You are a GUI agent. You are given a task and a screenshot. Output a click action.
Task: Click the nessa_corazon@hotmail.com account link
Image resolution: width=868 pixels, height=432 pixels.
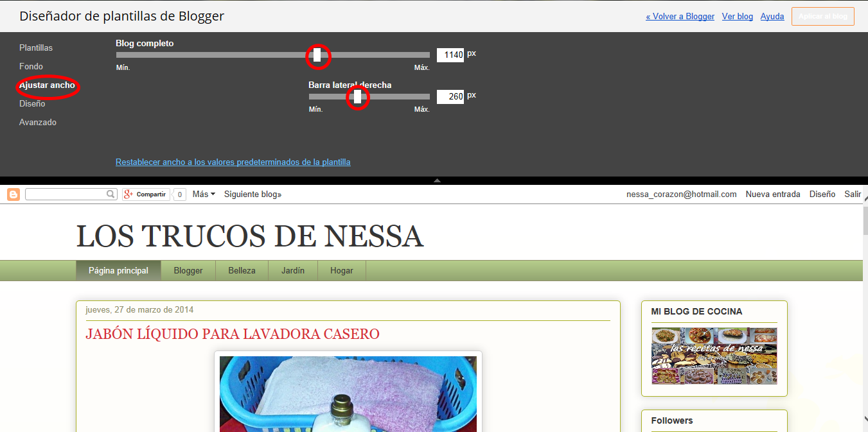pyautogui.click(x=682, y=194)
